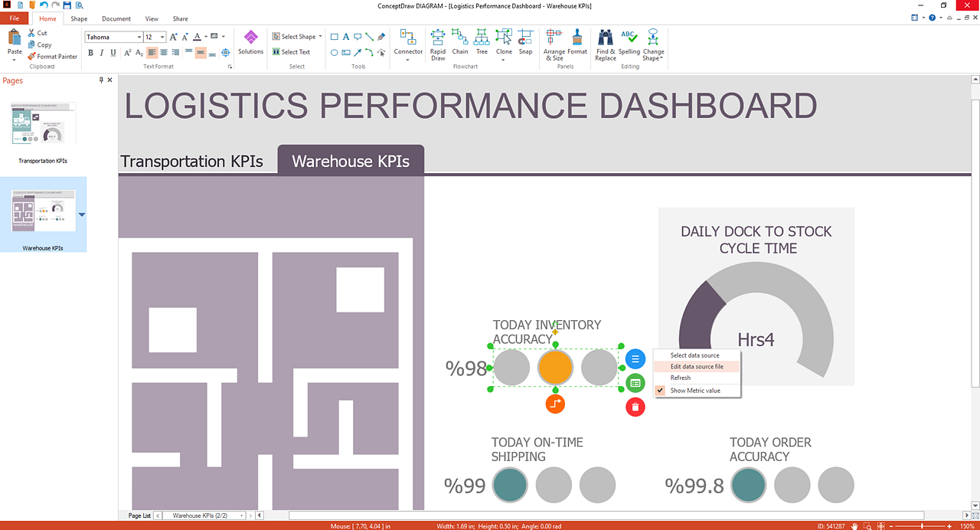980x530 pixels.
Task: Activate the Chain flowchart tool
Action: coord(459,42)
